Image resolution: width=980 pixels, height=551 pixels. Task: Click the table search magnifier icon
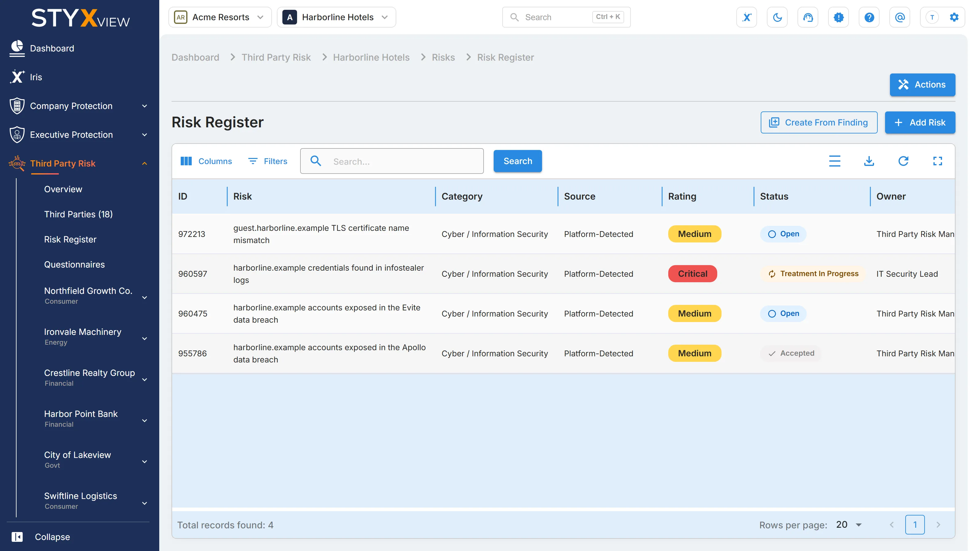coord(316,161)
